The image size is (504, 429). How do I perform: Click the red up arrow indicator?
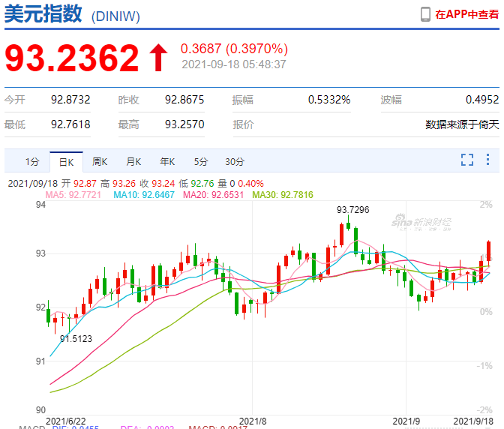pyautogui.click(x=158, y=58)
